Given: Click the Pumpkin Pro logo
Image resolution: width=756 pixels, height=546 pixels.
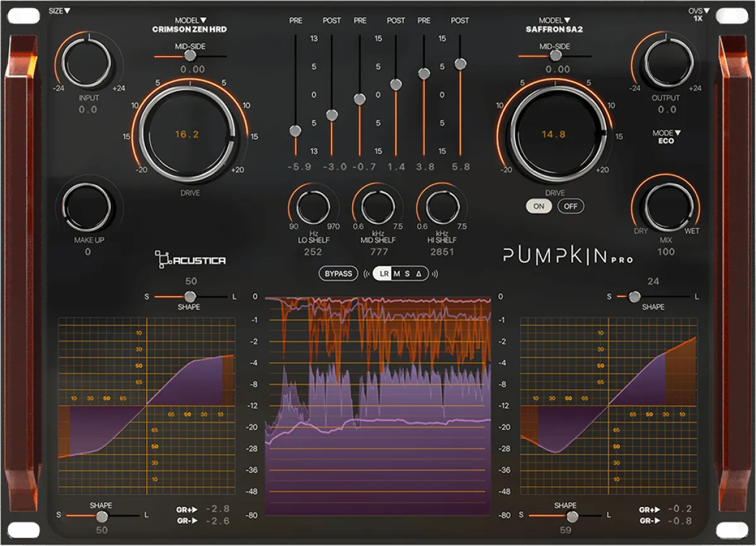Looking at the screenshot, I should click(x=568, y=256).
